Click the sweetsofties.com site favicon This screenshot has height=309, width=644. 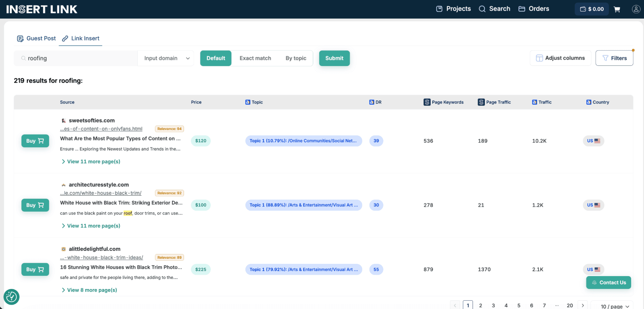(x=63, y=120)
